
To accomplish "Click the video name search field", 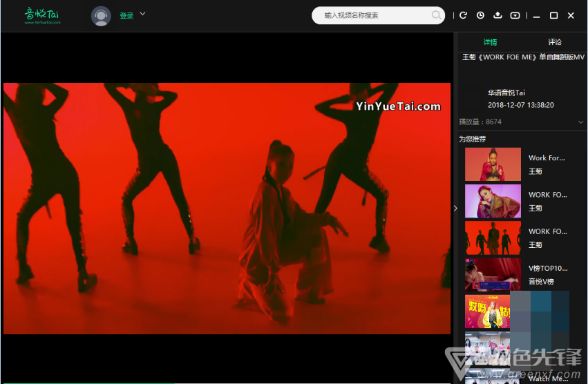I will [x=373, y=15].
